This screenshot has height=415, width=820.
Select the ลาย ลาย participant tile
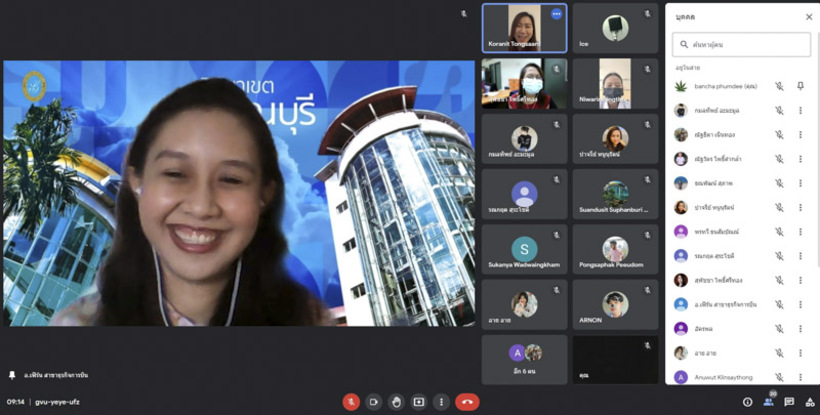click(x=524, y=305)
